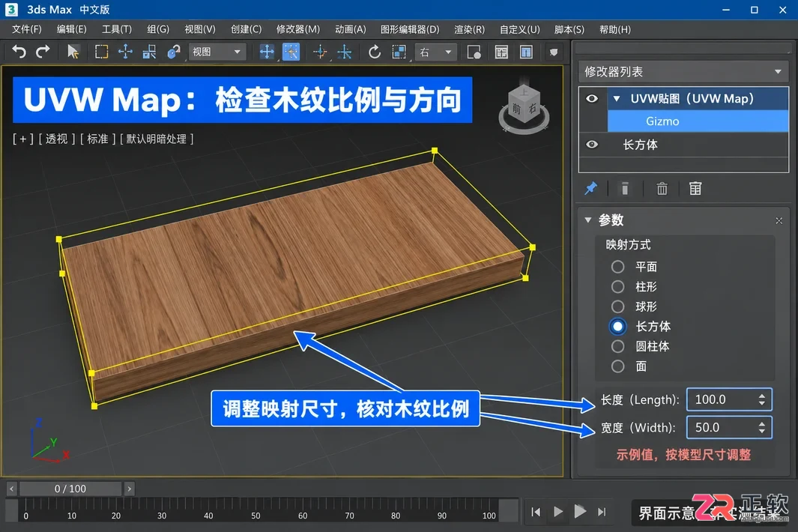
Task: Remove modifier with trash icon
Action: tap(662, 188)
